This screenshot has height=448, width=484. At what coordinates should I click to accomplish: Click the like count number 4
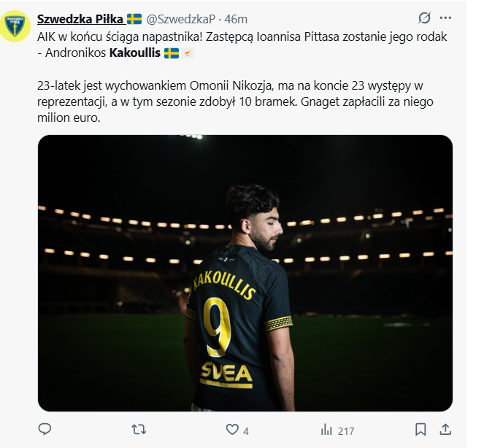[x=246, y=430]
